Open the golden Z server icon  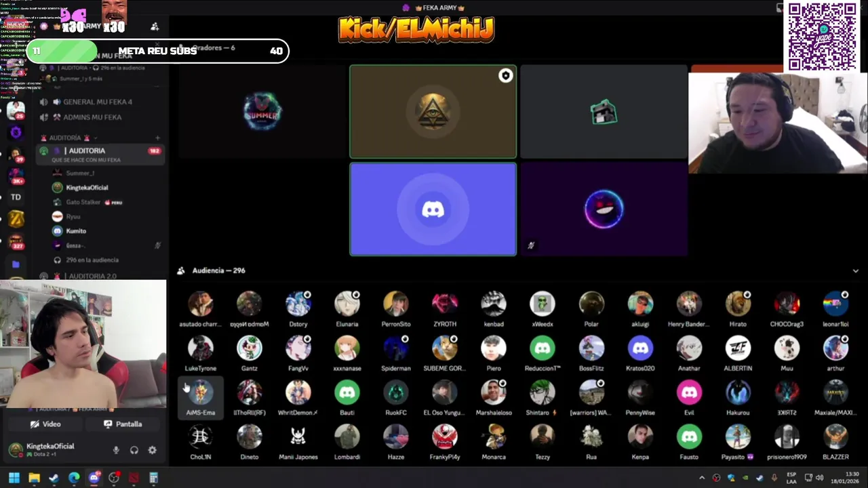[x=16, y=219]
